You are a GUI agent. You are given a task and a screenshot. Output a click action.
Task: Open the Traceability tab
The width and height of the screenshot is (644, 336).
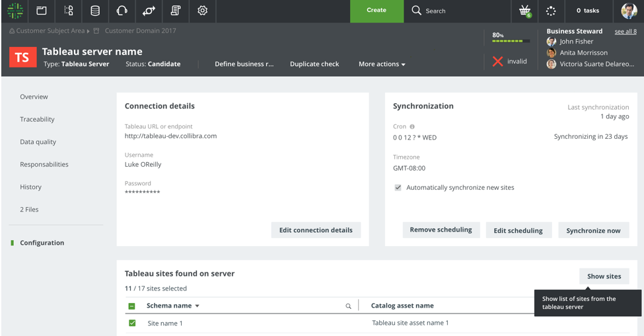click(37, 119)
